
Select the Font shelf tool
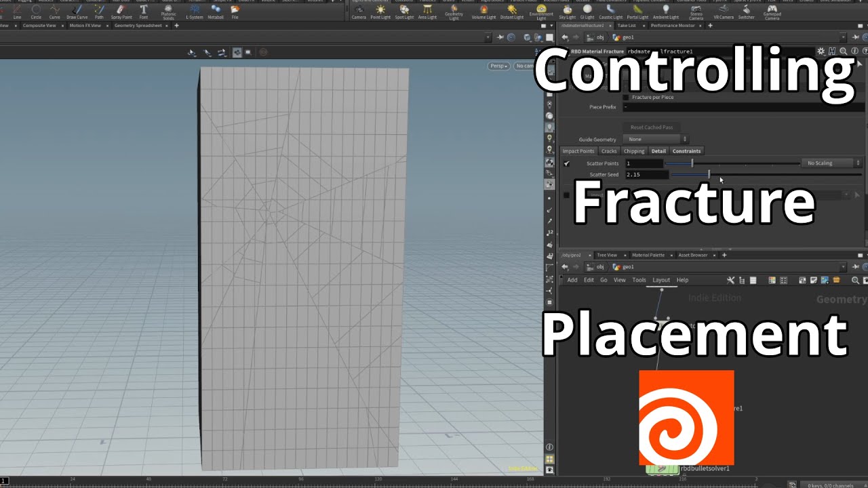[x=144, y=12]
